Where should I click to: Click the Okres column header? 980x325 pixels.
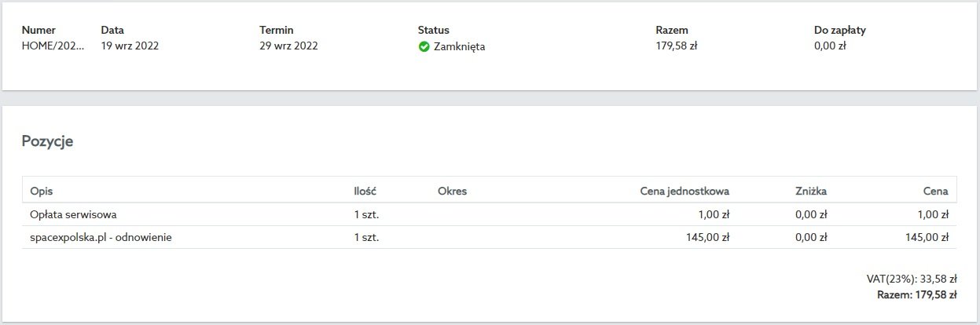[453, 191]
